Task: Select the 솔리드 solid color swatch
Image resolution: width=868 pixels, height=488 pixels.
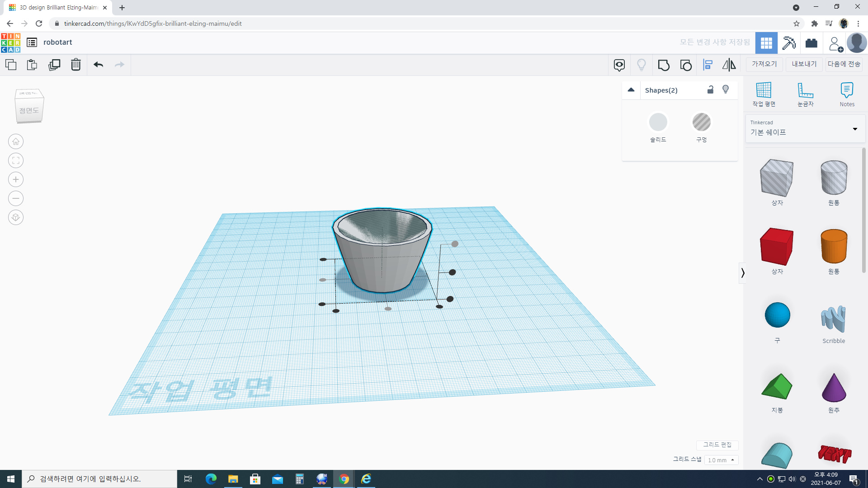Action: pyautogui.click(x=658, y=122)
